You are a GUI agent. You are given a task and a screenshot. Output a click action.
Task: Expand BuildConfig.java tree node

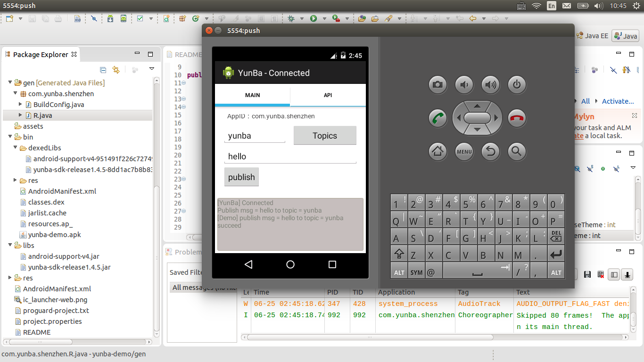click(x=20, y=104)
